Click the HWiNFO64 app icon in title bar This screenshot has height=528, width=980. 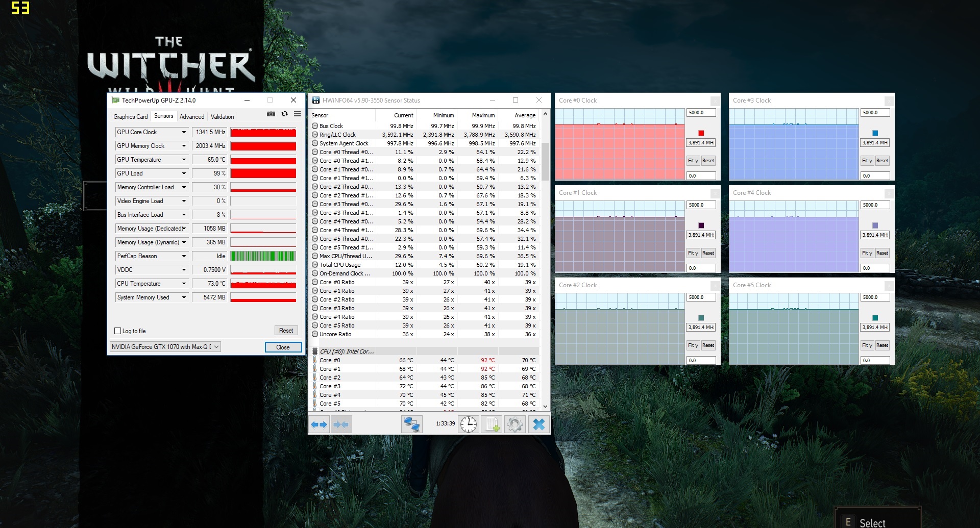[316, 100]
